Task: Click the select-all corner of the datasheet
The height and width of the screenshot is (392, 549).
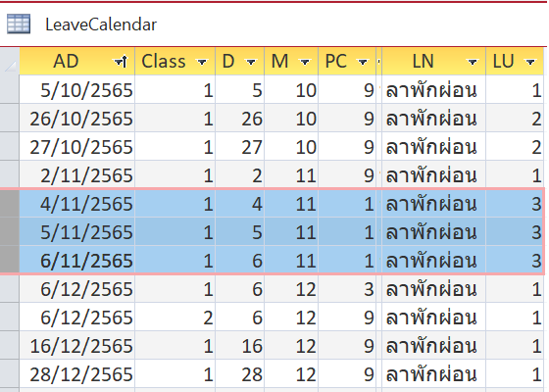Action: pos(10,62)
